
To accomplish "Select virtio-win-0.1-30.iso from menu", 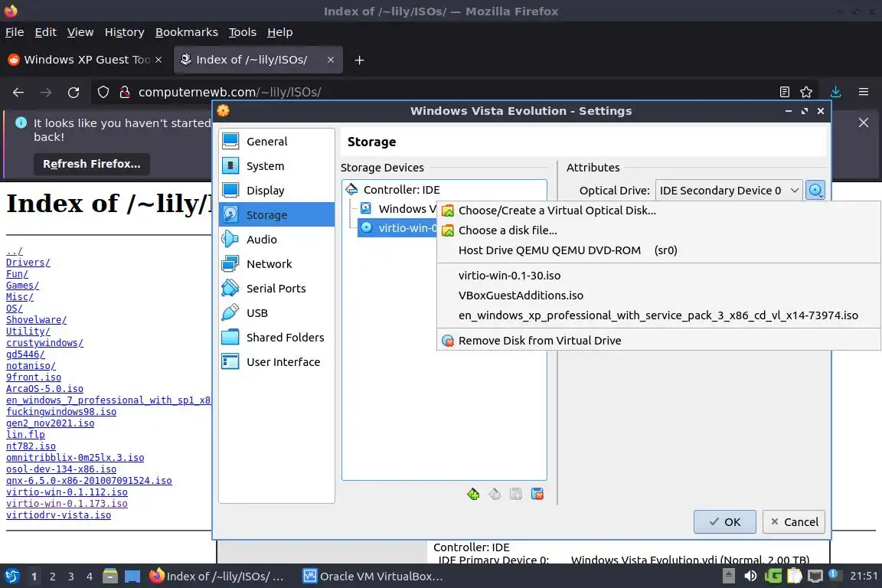I will (x=658, y=275).
